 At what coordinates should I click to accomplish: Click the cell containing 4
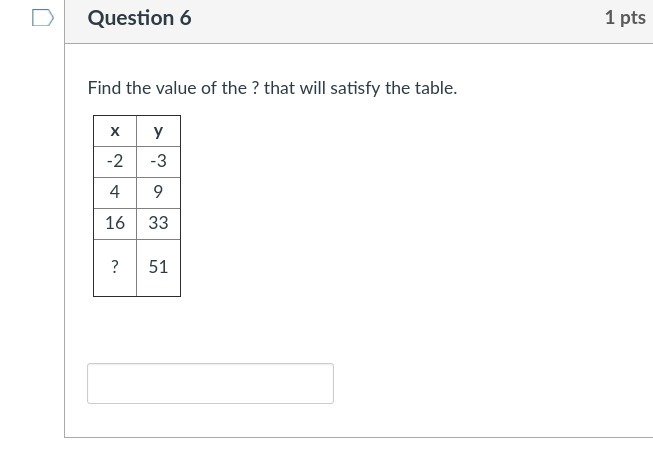[x=115, y=192]
